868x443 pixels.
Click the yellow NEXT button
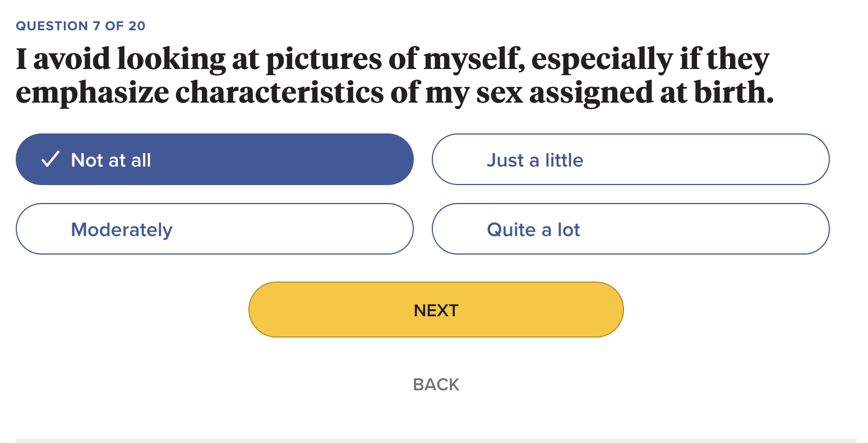pos(436,310)
